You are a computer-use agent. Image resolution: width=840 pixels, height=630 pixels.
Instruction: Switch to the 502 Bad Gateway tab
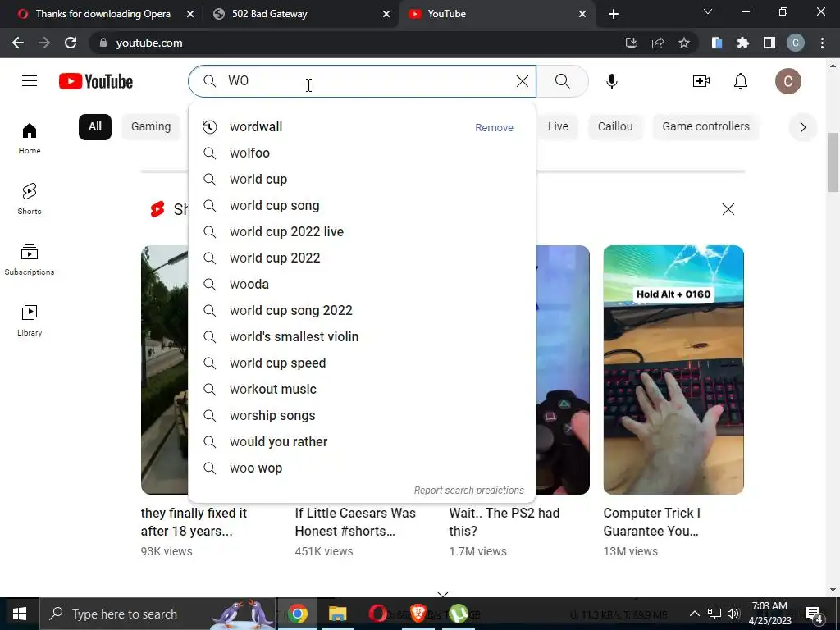click(x=294, y=14)
